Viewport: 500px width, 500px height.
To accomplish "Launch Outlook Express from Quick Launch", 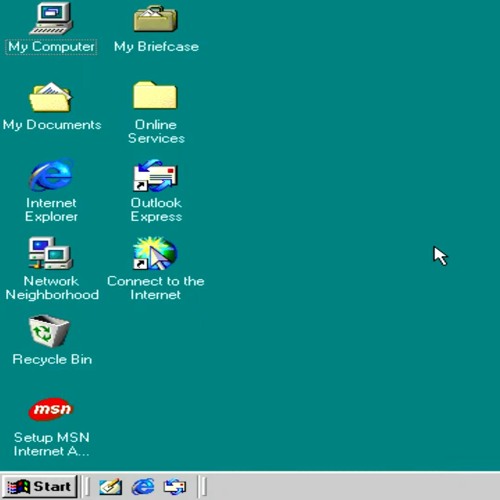I will (175, 487).
